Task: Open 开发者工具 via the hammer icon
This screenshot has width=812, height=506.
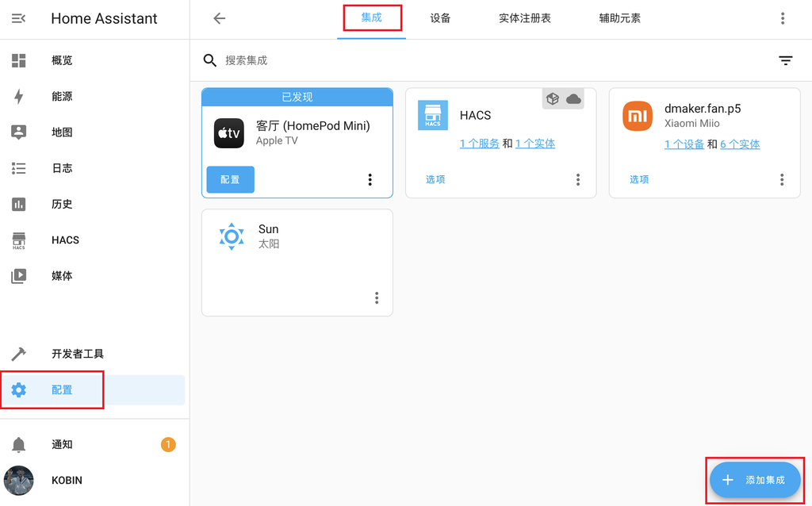Action: [x=17, y=354]
